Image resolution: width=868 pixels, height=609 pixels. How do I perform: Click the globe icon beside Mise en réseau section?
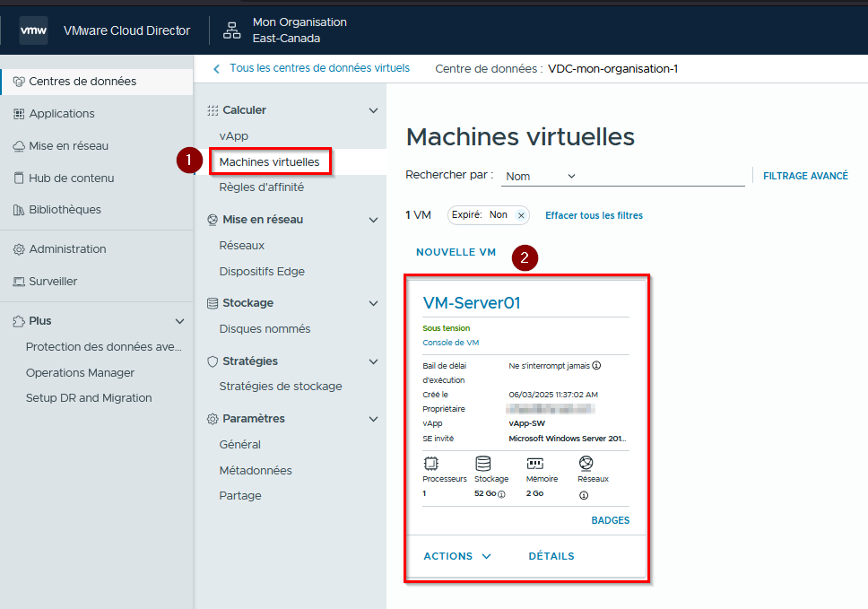click(213, 220)
